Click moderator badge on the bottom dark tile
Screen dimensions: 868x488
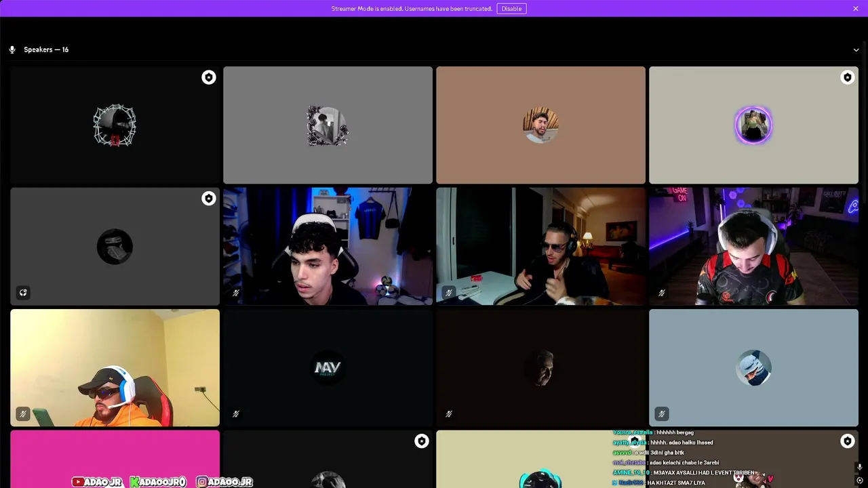click(422, 441)
